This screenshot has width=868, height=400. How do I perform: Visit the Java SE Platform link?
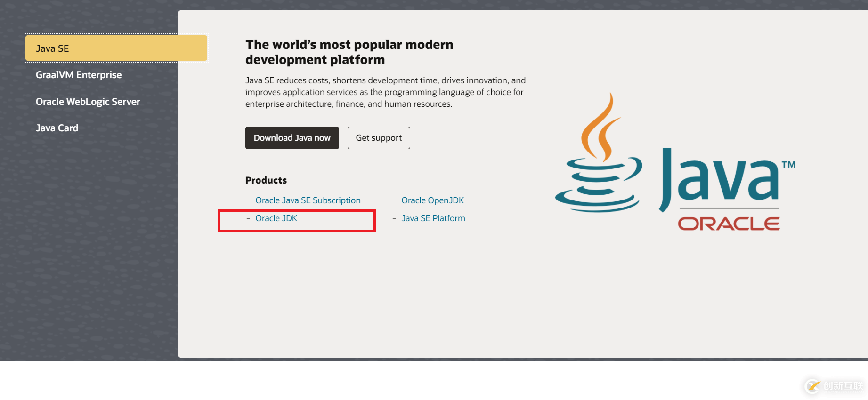coord(433,218)
